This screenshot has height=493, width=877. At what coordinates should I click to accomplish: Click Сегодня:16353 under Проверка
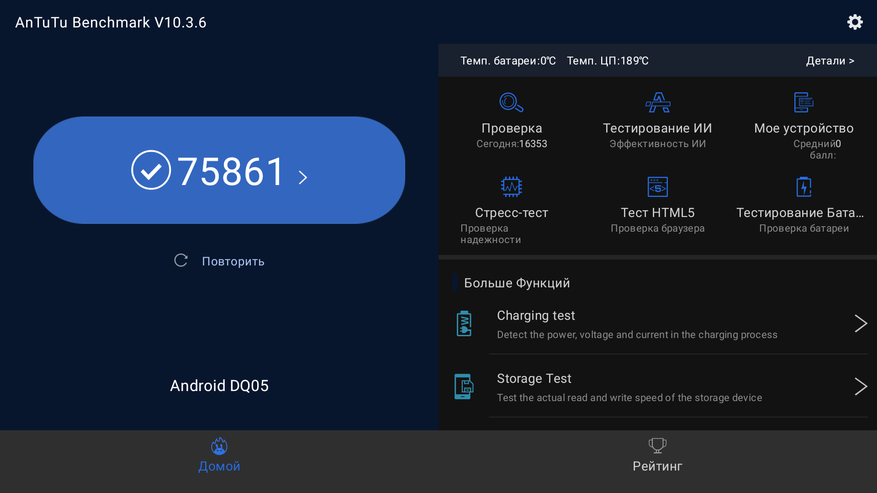point(511,144)
